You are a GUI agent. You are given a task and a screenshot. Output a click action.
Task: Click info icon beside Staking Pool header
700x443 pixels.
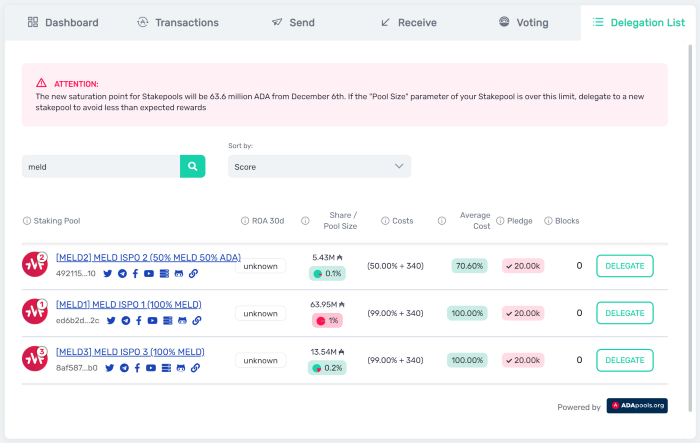tap(27, 221)
